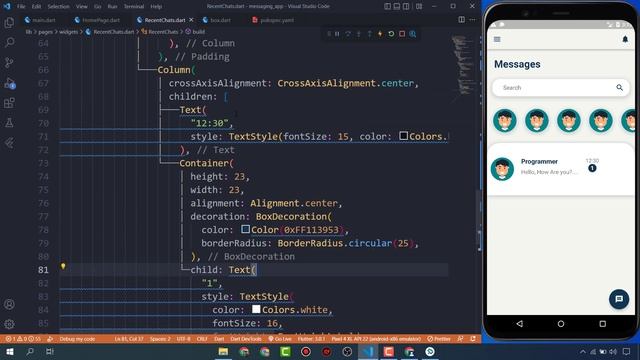
Task: Click the Colors.white swatch on line 84
Action: pyautogui.click(x=256, y=309)
